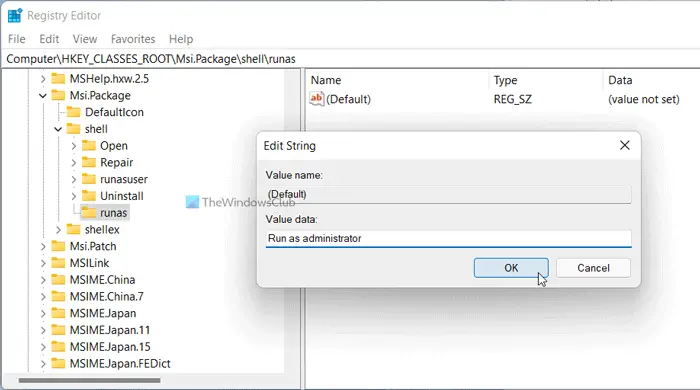Expand the shellex key

pos(58,229)
